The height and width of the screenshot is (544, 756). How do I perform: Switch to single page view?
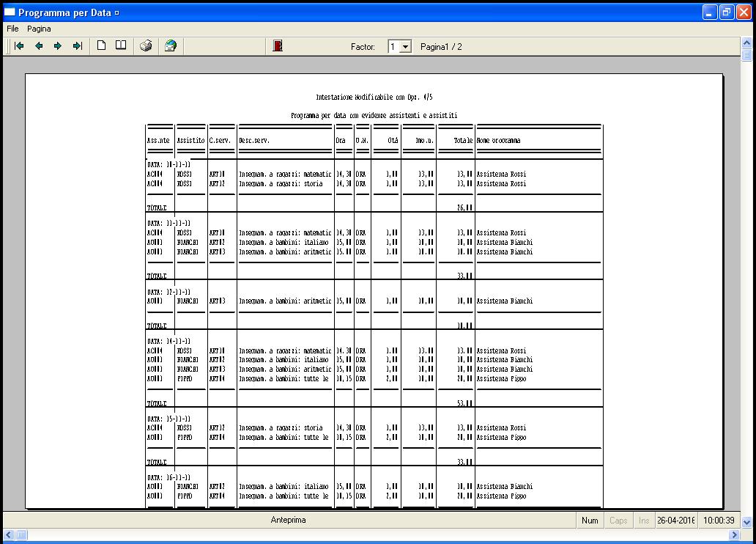pos(101,45)
